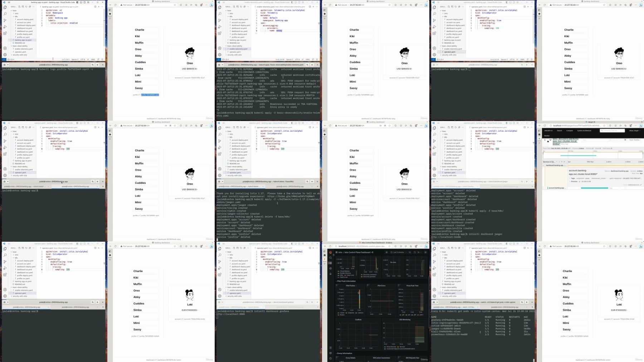This screenshot has width=644, height=362.
Task: Open the Grafana 'Last 5 minutes' time picker
Action: pos(397,252)
